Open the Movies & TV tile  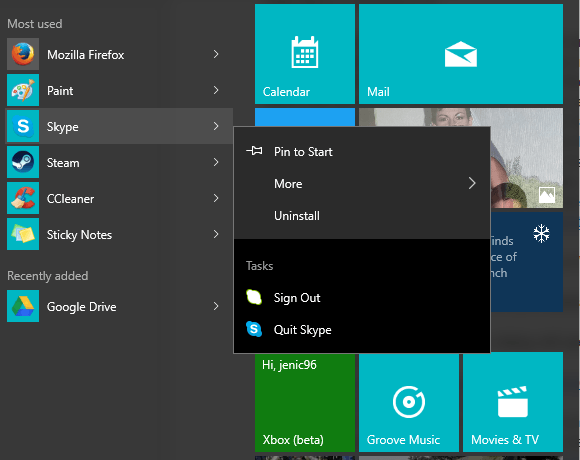click(x=513, y=402)
